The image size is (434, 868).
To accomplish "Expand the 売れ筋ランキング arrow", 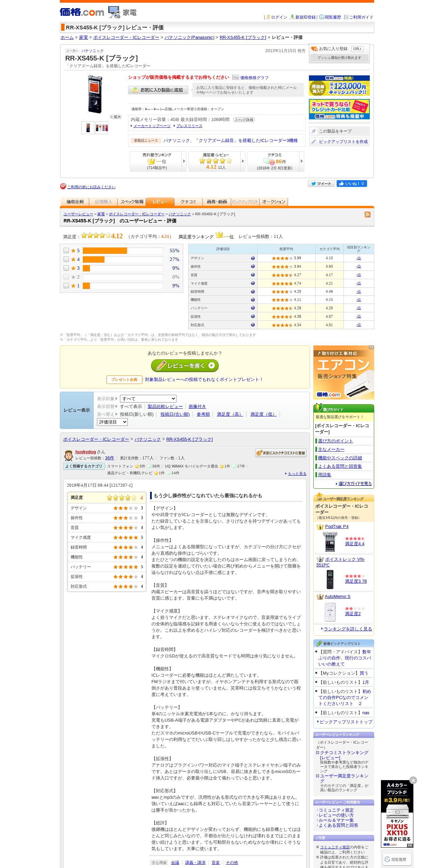I will [x=184, y=161].
